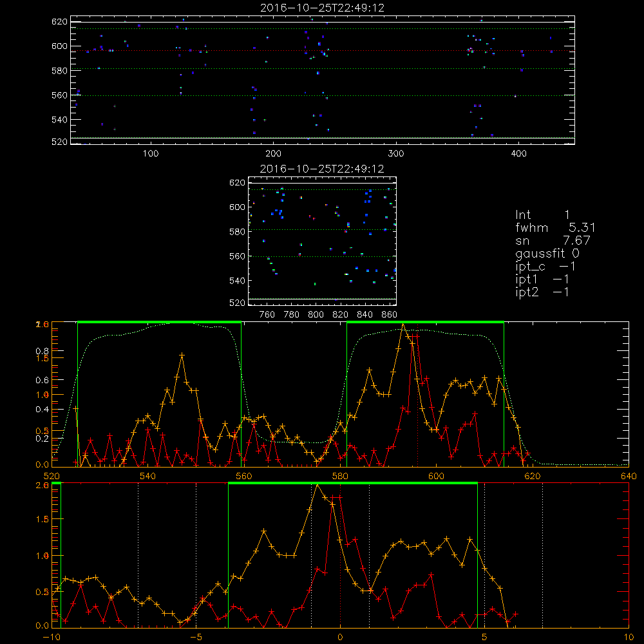Click x-axis label "200" on top scatter plot
The image size is (644, 644).
click(x=273, y=154)
